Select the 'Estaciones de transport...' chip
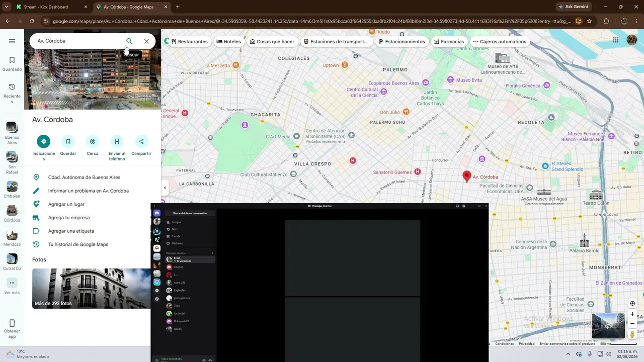Image resolution: width=644 pixels, height=362 pixels. point(336,42)
